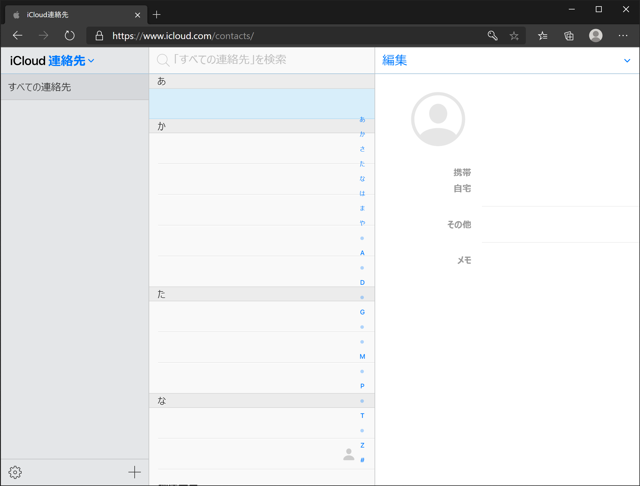Open the settings gear in contacts sidebar
640x486 pixels.
tap(15, 472)
